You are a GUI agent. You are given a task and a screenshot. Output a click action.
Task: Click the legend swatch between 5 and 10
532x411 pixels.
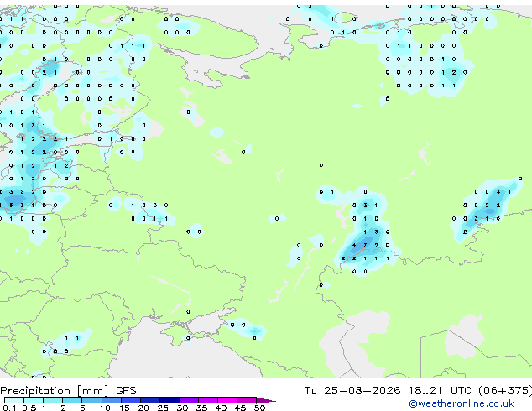pos(91,400)
